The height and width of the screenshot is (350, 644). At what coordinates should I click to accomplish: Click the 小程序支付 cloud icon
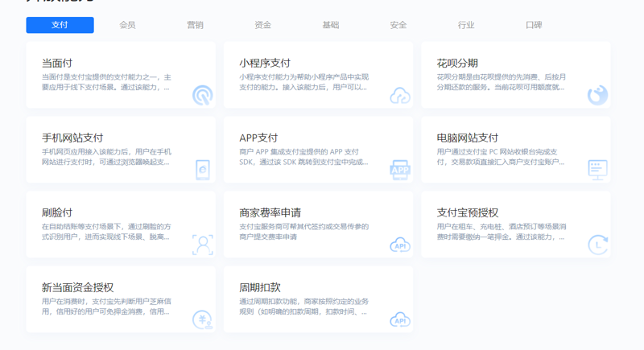pyautogui.click(x=400, y=96)
